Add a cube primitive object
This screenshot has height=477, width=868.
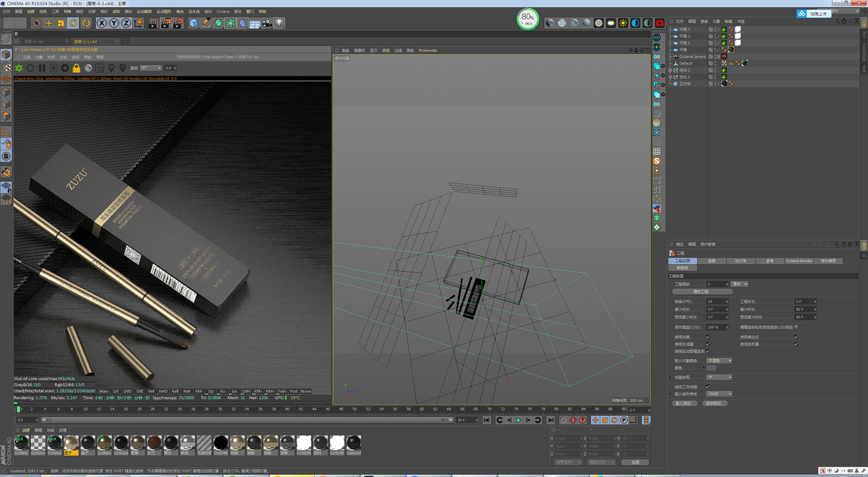point(194,23)
